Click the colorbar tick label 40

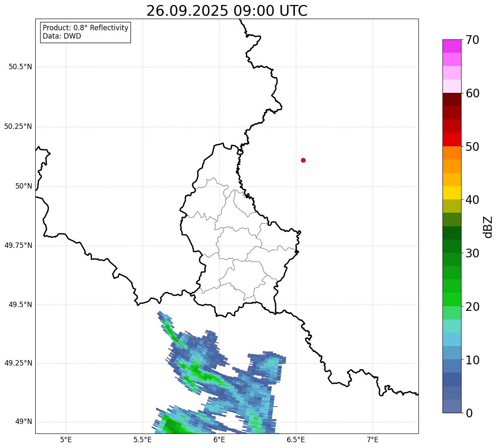click(473, 200)
